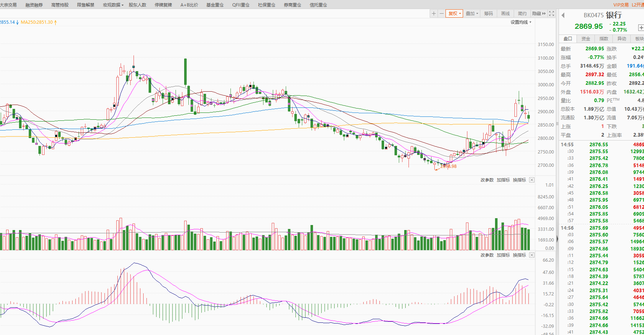Open 股东人数 menu item
644x335 pixels.
pyautogui.click(x=137, y=5)
